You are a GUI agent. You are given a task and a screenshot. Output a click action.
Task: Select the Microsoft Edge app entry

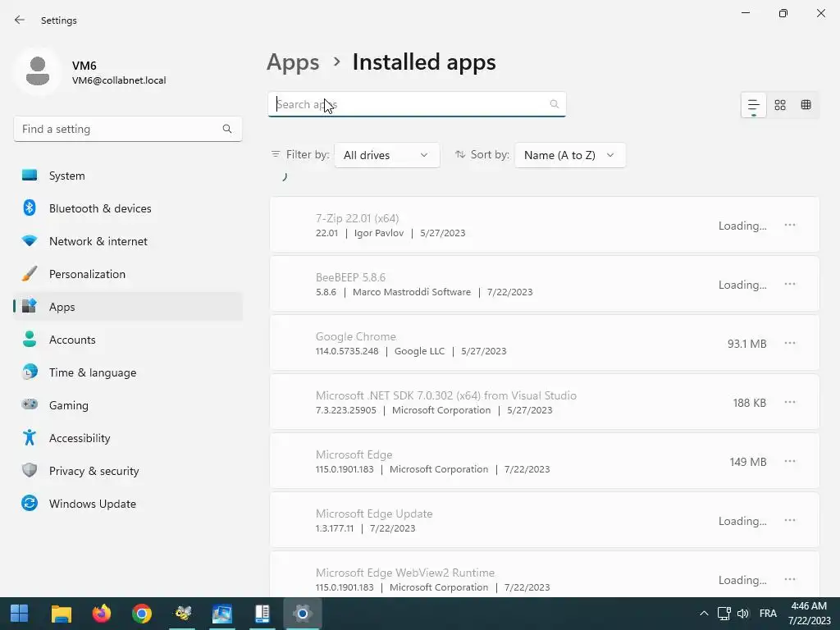pos(545,461)
